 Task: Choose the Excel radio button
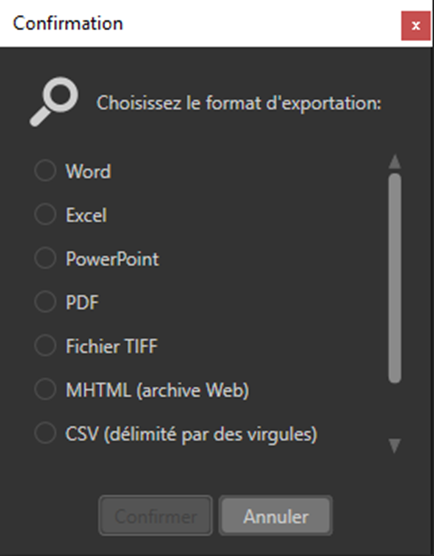45,214
